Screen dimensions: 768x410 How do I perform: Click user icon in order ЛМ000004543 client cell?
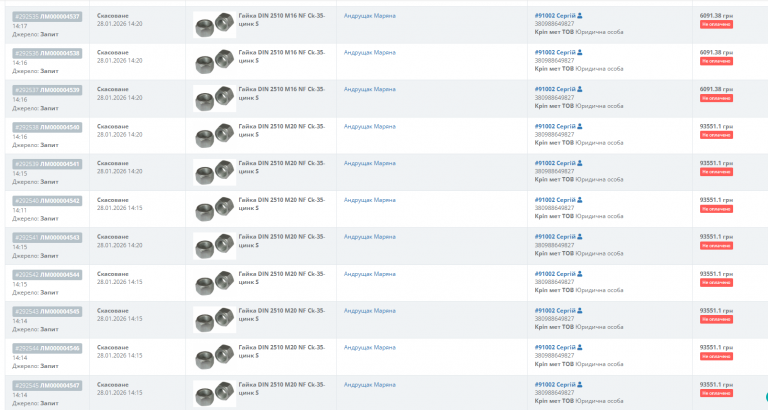click(580, 237)
